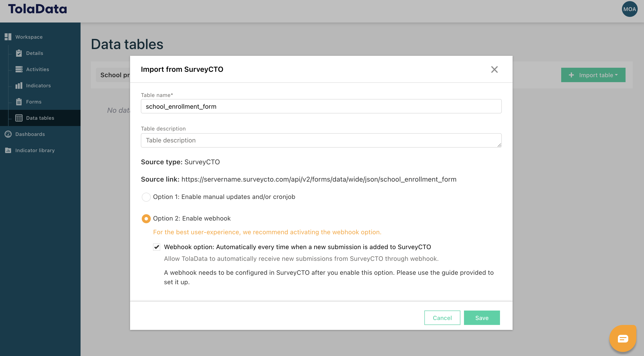
Task: Click the 'Source type: SurveyCTO' text
Action: pos(180,162)
